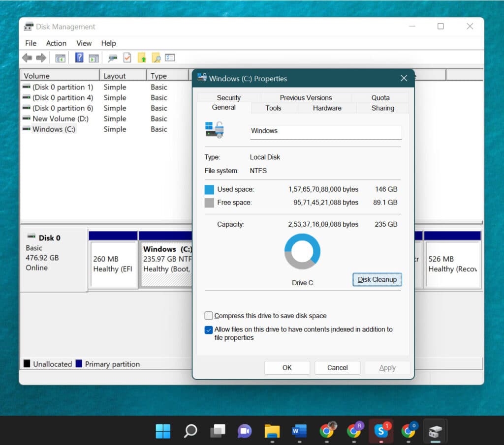Click the 89.1 GB free space value

(385, 203)
